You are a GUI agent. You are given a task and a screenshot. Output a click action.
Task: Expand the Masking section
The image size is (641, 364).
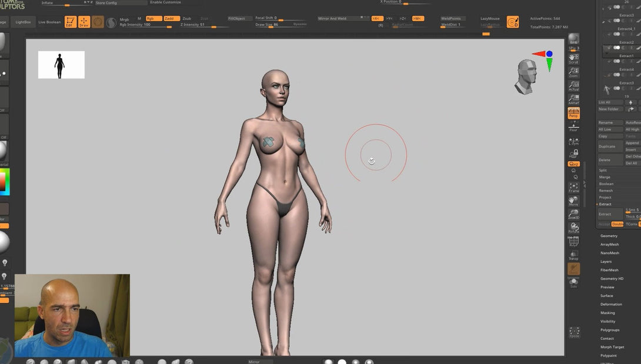pyautogui.click(x=607, y=313)
